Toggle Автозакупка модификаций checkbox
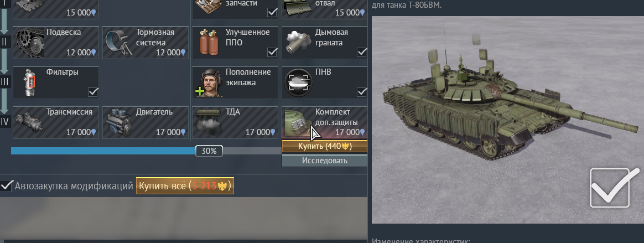This screenshot has height=243, width=644. click(6, 186)
